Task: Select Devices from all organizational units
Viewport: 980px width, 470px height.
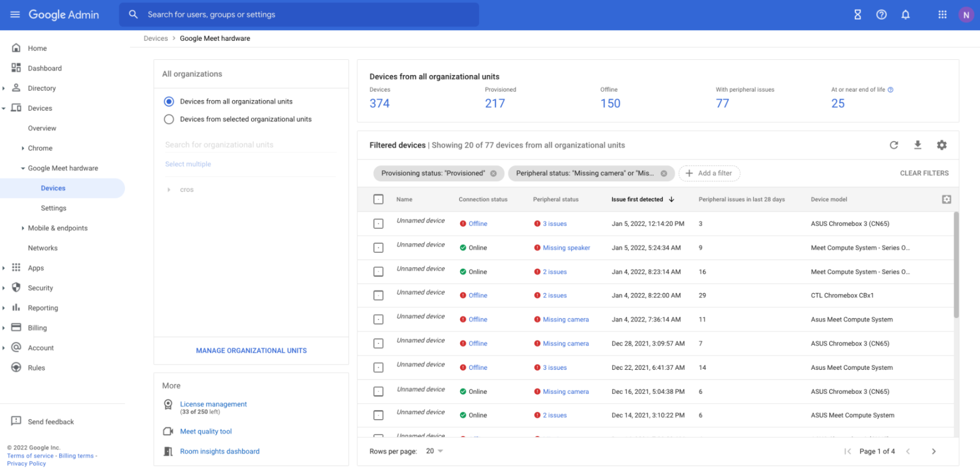Action: [x=169, y=101]
